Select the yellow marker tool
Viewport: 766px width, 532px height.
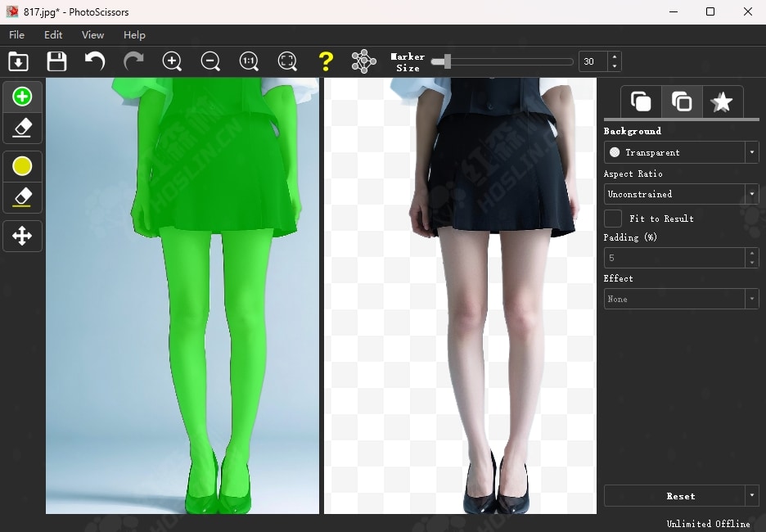click(x=22, y=167)
